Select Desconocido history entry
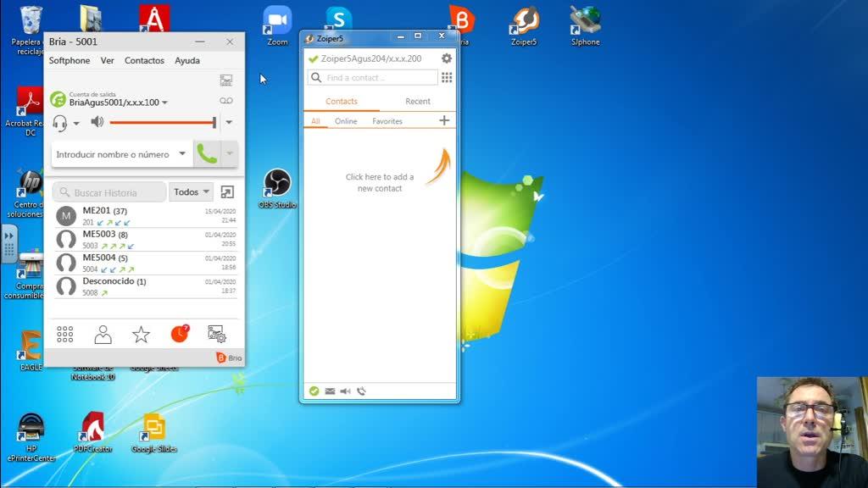Screen dimensions: 868x488 coord(145,286)
